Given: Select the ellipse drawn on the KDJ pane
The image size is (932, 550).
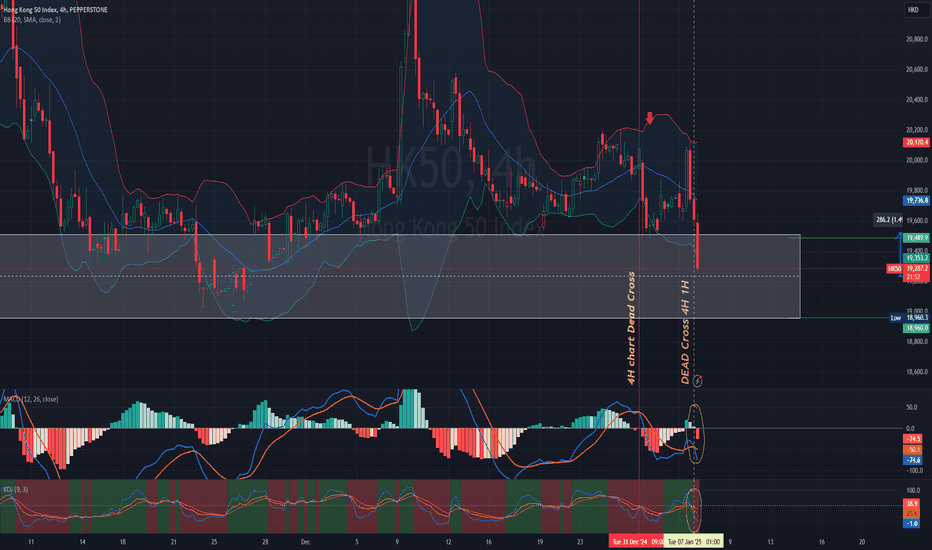Looking at the screenshot, I should click(694, 510).
